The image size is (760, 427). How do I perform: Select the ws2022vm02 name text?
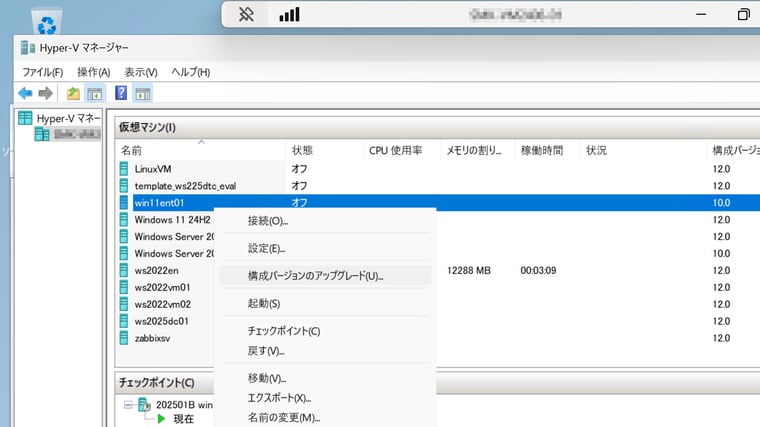tap(162, 304)
